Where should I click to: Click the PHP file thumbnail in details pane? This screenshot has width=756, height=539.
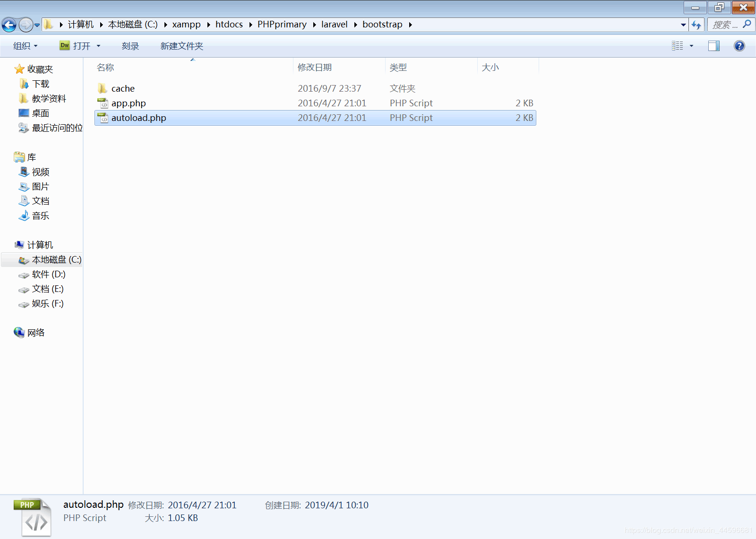[33, 517]
